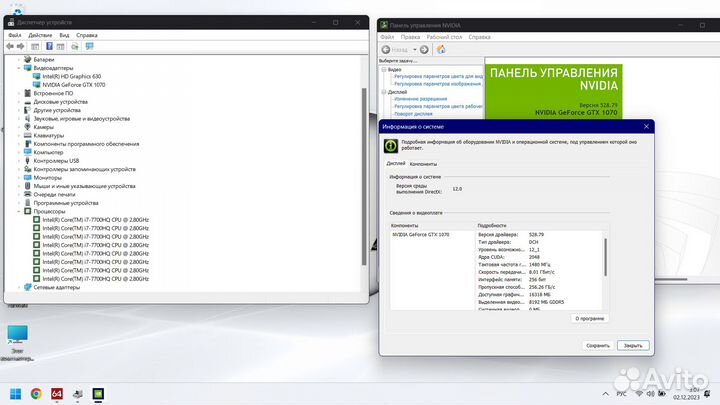Click the blue Help icon in Device Manager toolbar

(49, 46)
